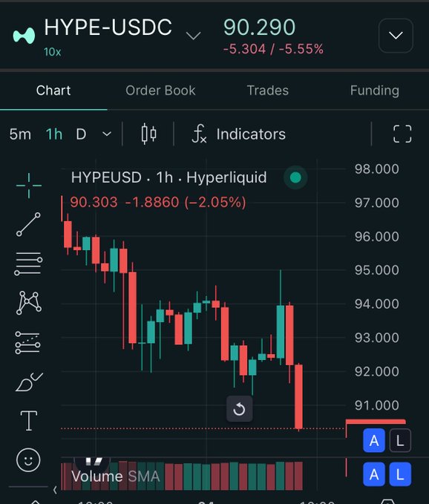Open the Order Book tab
The height and width of the screenshot is (504, 429).
point(160,91)
